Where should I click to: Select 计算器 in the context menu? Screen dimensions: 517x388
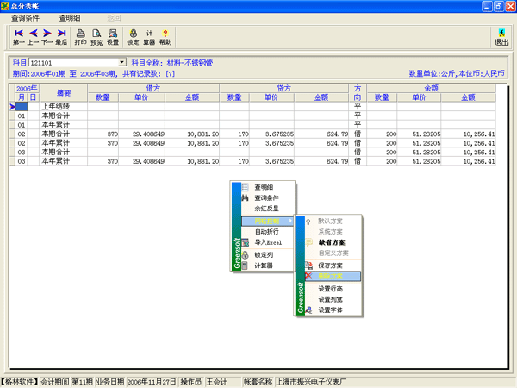pyautogui.click(x=263, y=265)
